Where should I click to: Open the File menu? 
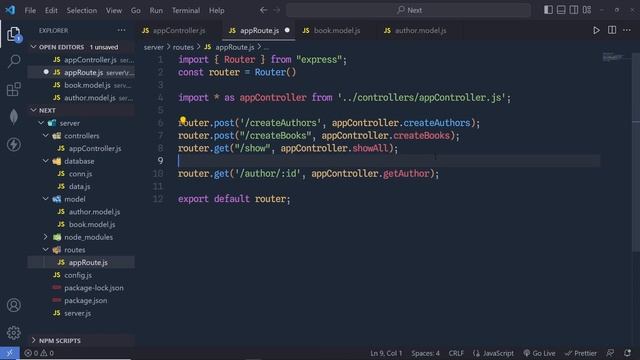pyautogui.click(x=30, y=10)
